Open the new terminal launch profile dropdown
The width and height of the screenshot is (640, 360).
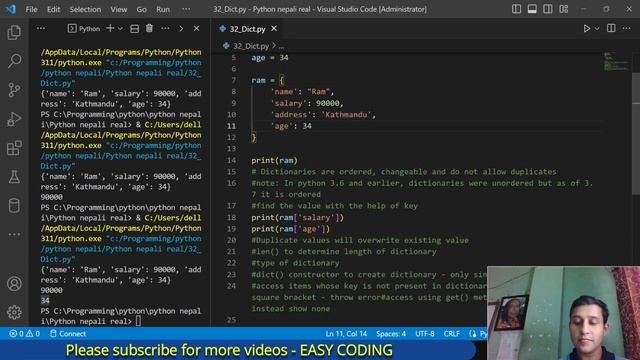click(x=120, y=29)
